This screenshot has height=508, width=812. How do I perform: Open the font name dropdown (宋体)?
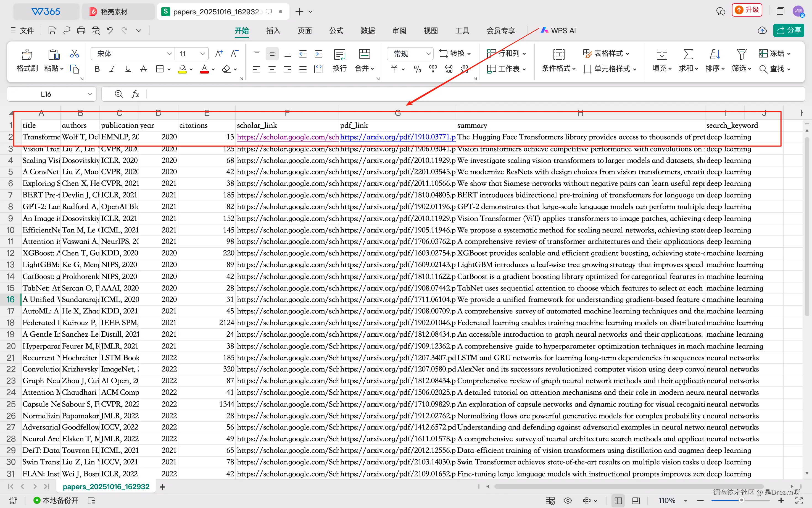170,54
